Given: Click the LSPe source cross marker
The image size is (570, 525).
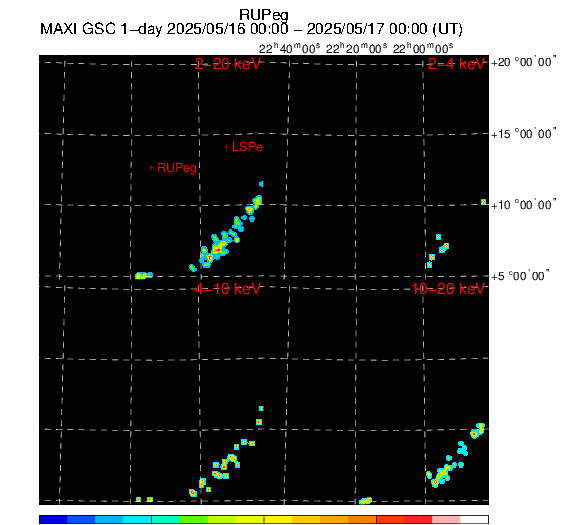Looking at the screenshot, I should (x=226, y=147).
